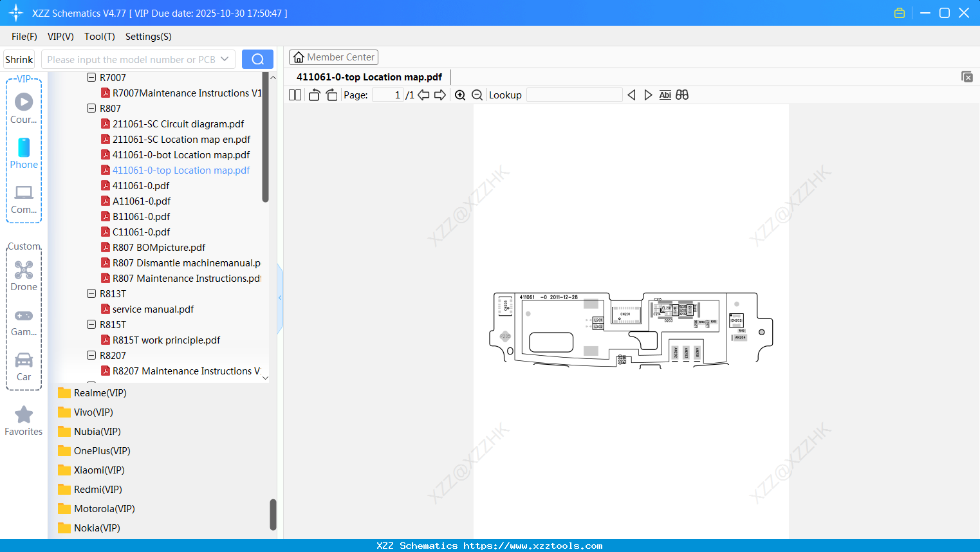Toggle the Abi match option icon
Image resolution: width=980 pixels, height=552 pixels.
pyautogui.click(x=665, y=95)
